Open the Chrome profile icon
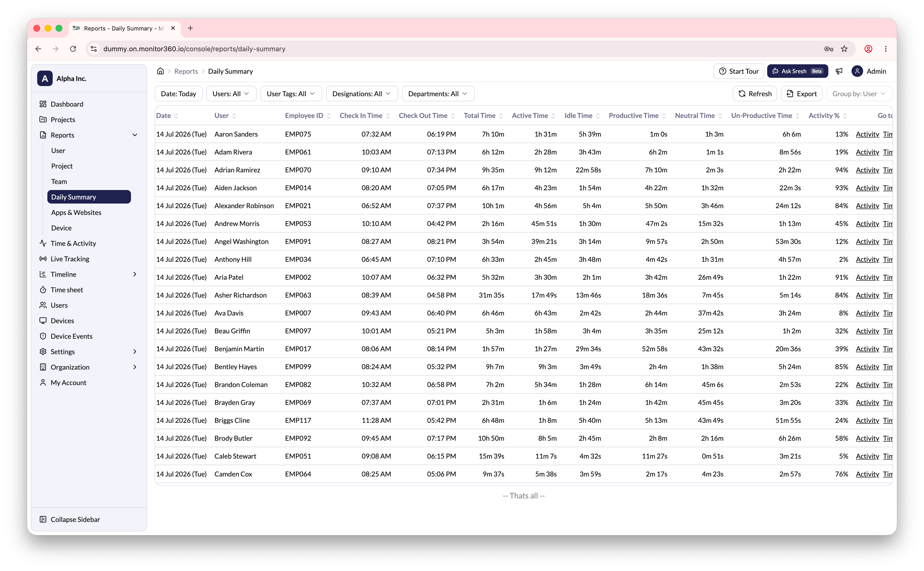 868,49
